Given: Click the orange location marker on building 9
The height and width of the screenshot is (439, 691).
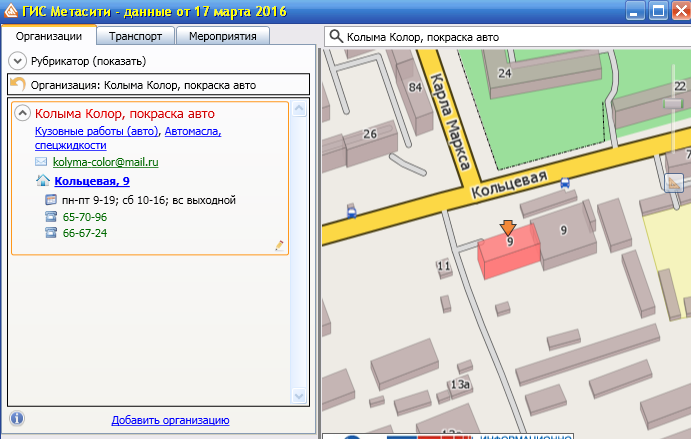Looking at the screenshot, I should click(x=508, y=228).
